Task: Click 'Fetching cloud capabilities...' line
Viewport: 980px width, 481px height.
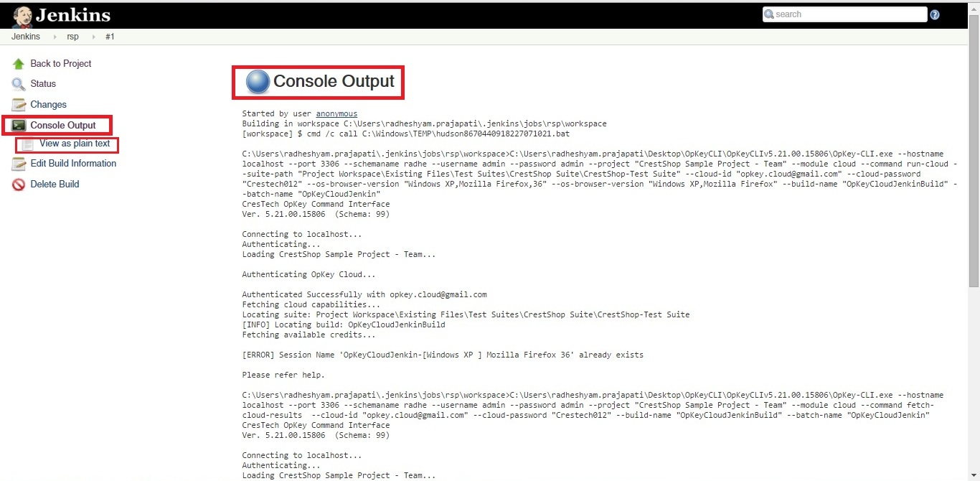Action: [x=311, y=304]
